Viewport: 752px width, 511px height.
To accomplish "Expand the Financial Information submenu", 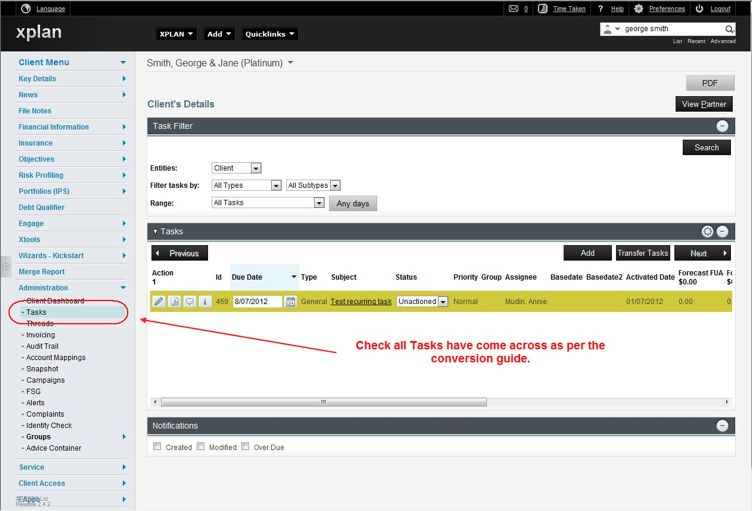I will coord(124,127).
